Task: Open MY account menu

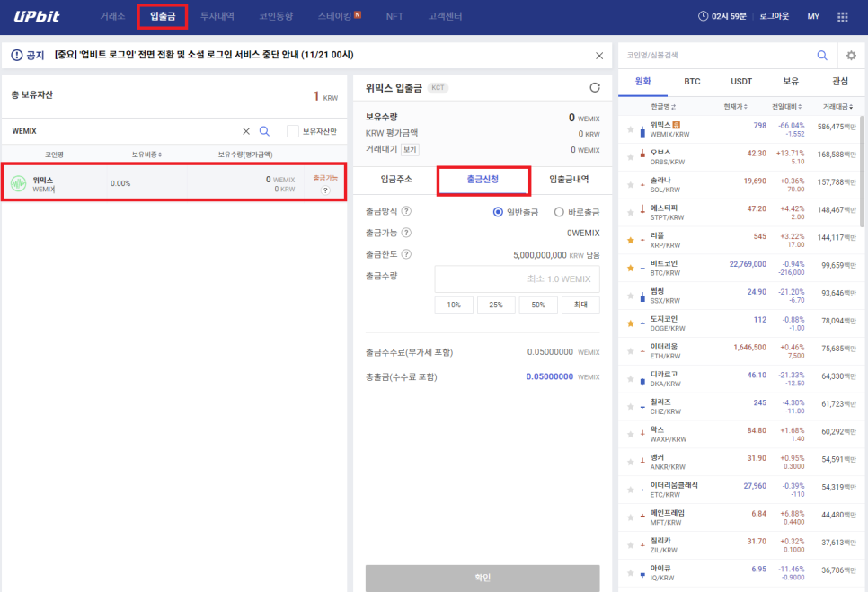Action: coord(813,16)
